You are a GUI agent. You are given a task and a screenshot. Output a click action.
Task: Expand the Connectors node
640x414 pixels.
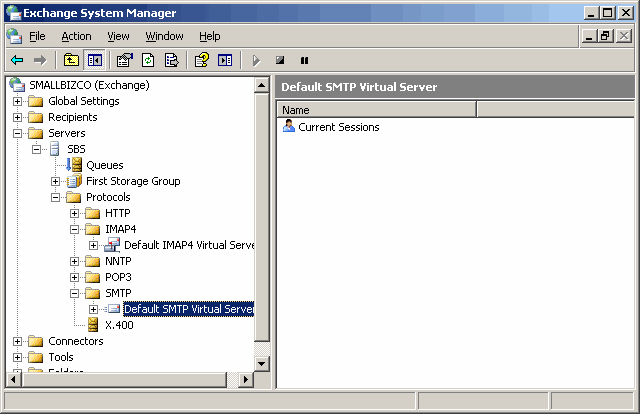coord(17,341)
